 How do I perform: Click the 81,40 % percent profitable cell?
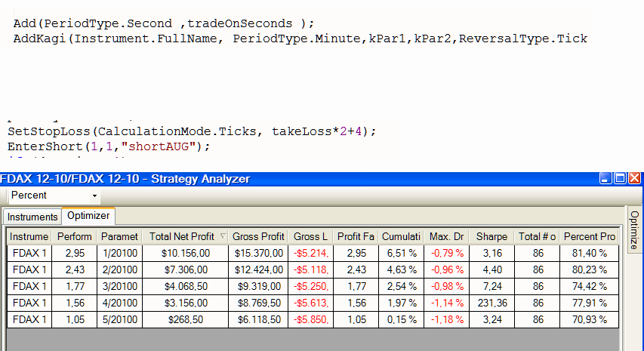pyautogui.click(x=590, y=254)
